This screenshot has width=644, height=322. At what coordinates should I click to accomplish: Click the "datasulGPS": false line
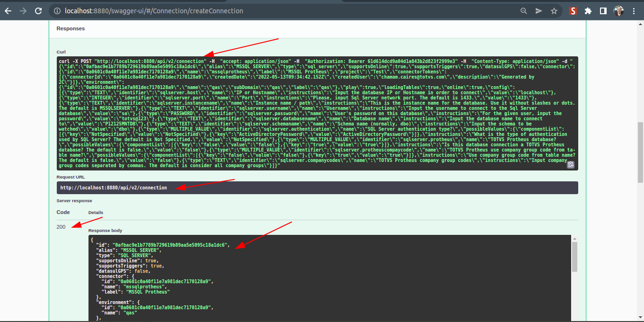click(x=123, y=271)
